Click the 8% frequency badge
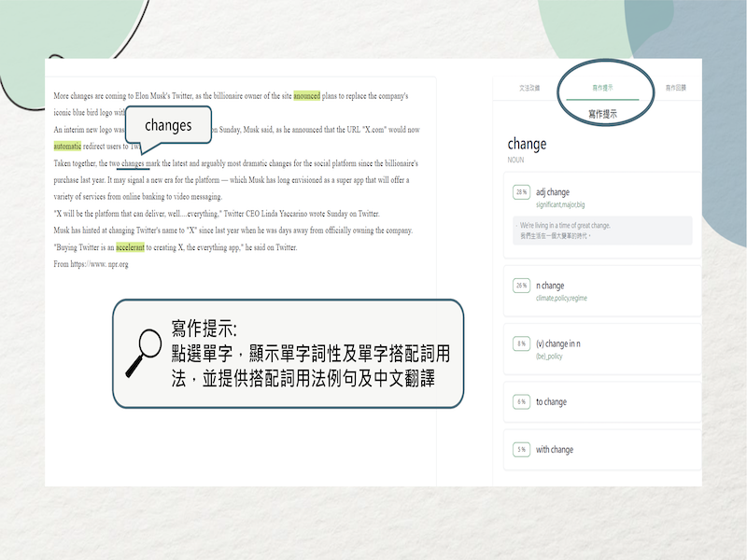The image size is (747, 560). point(520,343)
